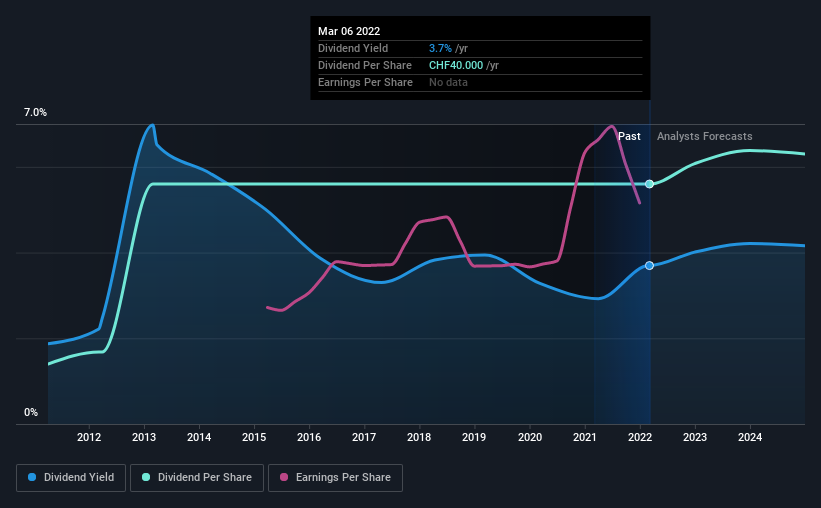This screenshot has height=508, width=821.
Task: Click the CHF40.000 dividend per share value
Action: pos(456,65)
